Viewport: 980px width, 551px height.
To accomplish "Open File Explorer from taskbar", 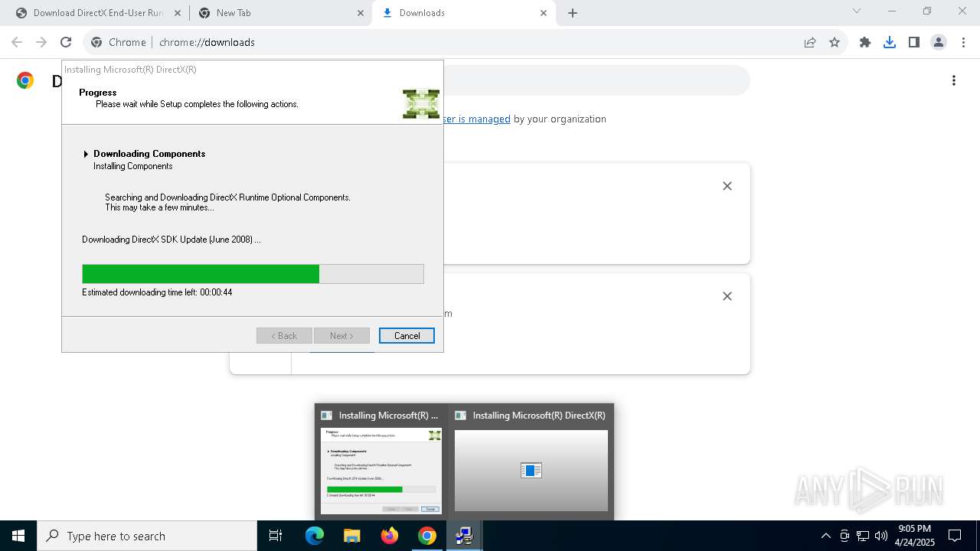I will pos(352,536).
